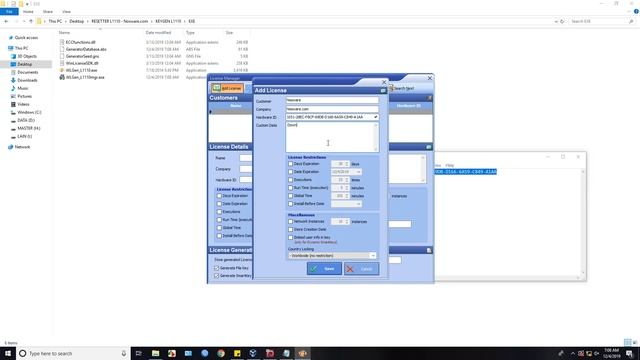
Task: Click into the Custom Data text area
Action: pos(332,137)
